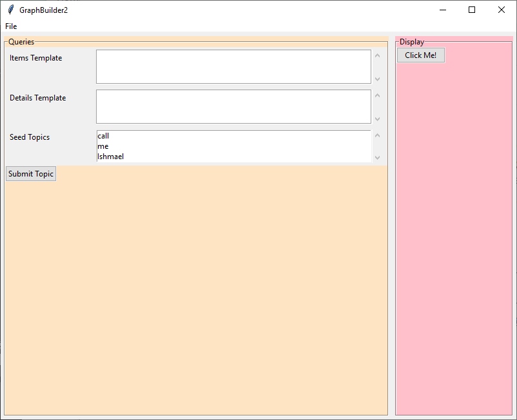
Task: Place cursor on 'call' line in Seed Topics
Action: point(104,136)
